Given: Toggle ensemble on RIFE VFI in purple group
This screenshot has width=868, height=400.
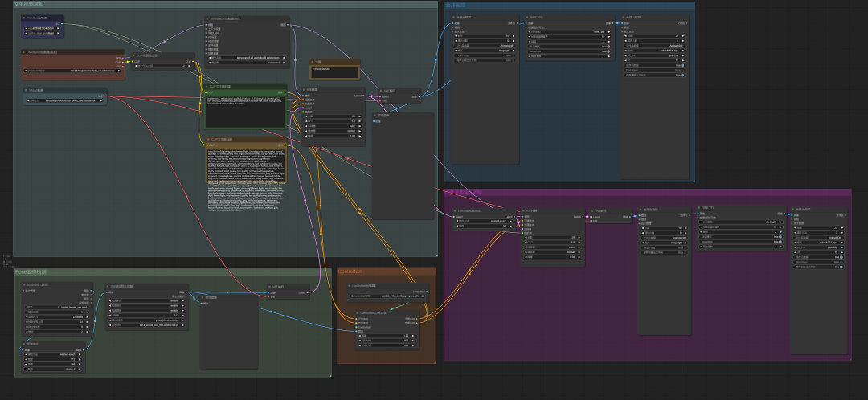Looking at the screenshot, I should 740,242.
